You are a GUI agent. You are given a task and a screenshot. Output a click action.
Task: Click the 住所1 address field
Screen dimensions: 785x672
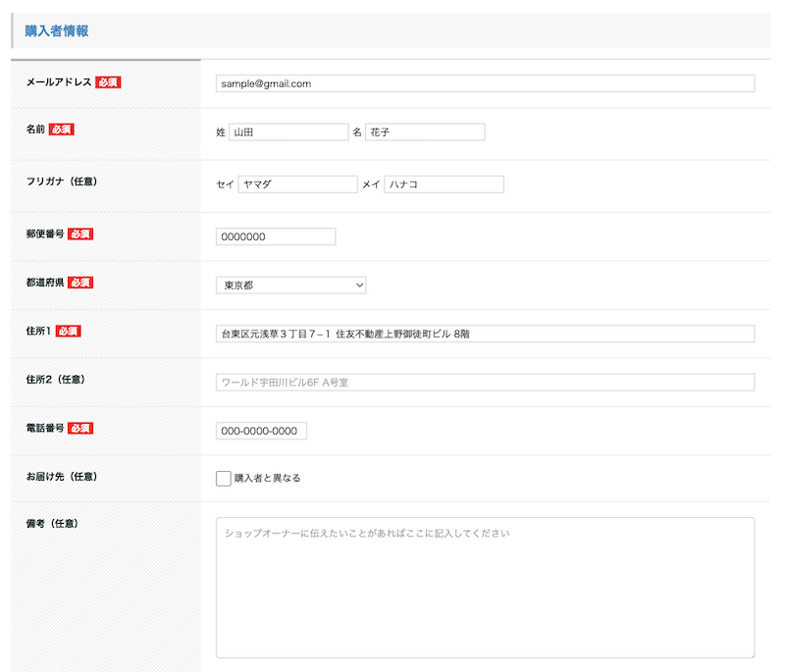(x=485, y=334)
